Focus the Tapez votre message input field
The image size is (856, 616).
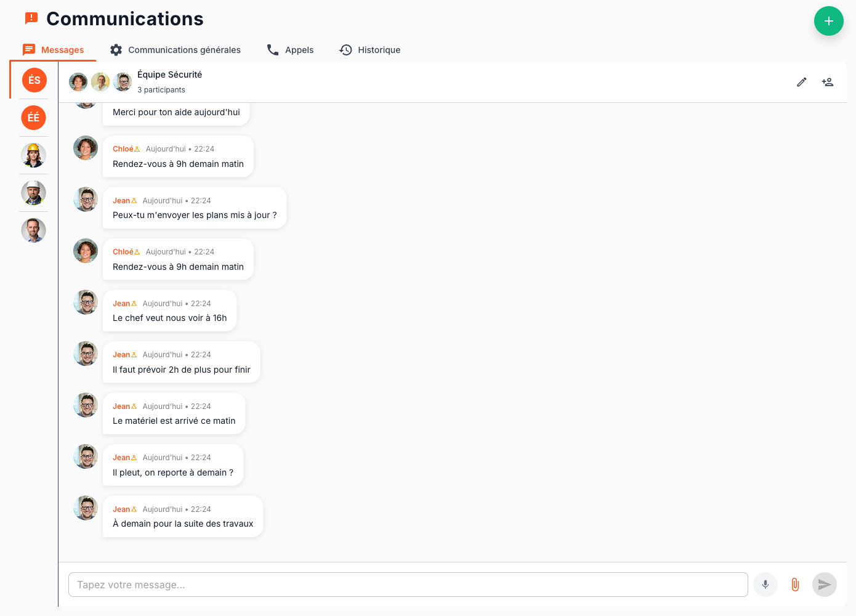[x=408, y=585]
